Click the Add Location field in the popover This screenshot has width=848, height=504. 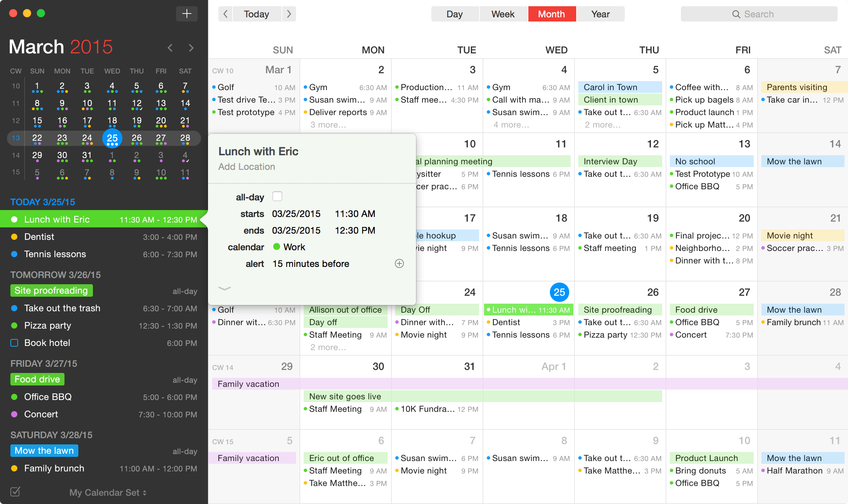246,167
